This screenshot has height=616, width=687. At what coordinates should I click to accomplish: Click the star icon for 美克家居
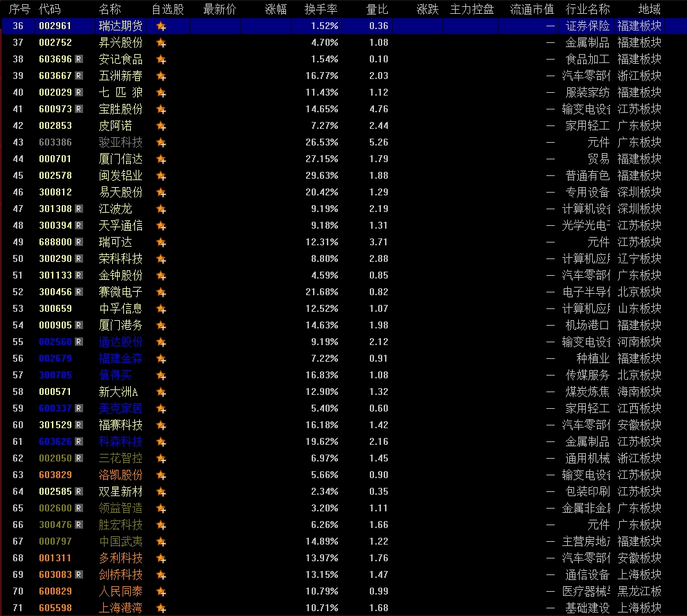161,409
